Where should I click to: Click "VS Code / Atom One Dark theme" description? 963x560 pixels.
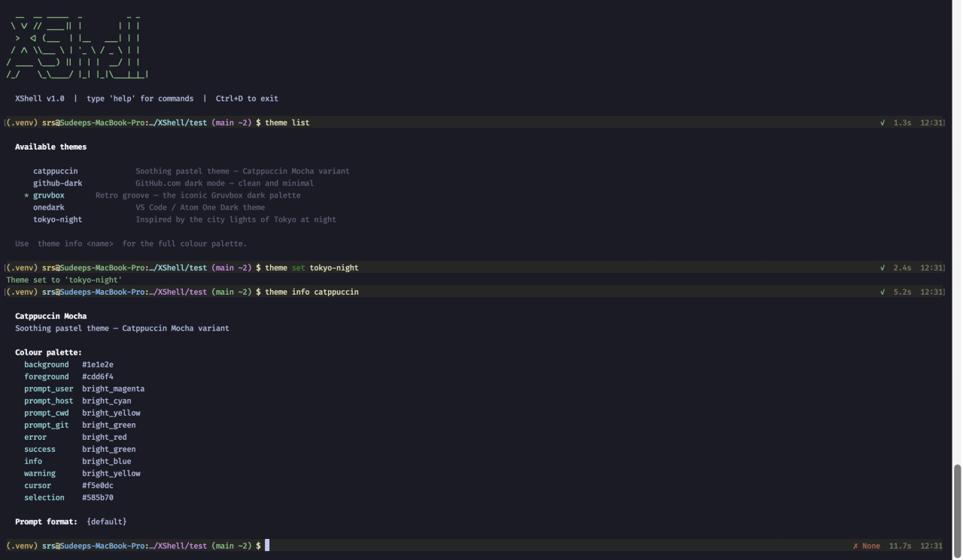(x=200, y=207)
